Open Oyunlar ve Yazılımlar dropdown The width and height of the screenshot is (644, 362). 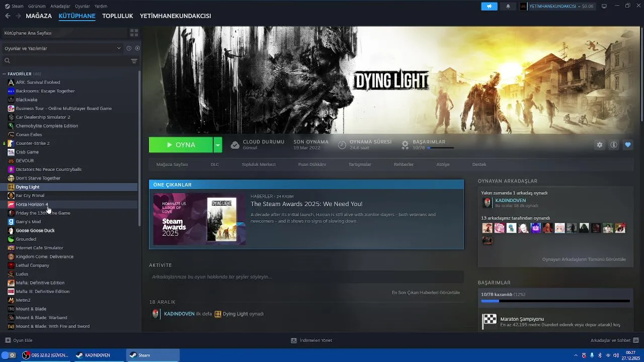point(62,48)
